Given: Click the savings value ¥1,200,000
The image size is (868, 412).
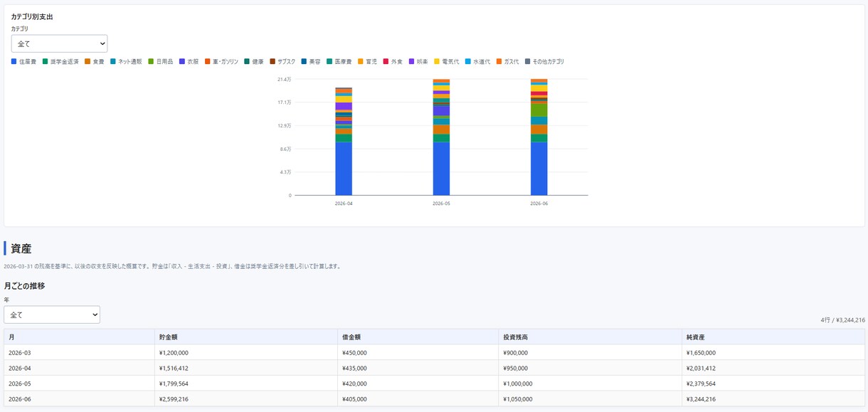Looking at the screenshot, I should point(174,353).
